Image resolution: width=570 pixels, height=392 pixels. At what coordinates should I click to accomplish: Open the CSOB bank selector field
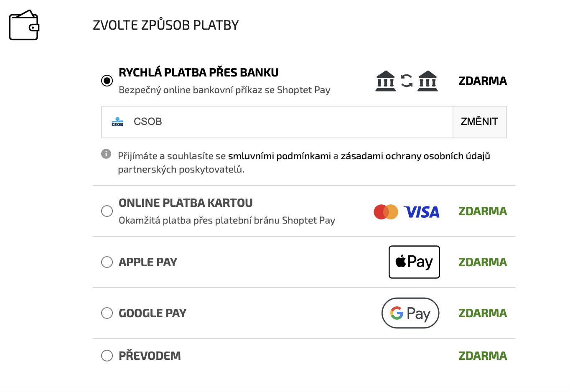point(277,122)
